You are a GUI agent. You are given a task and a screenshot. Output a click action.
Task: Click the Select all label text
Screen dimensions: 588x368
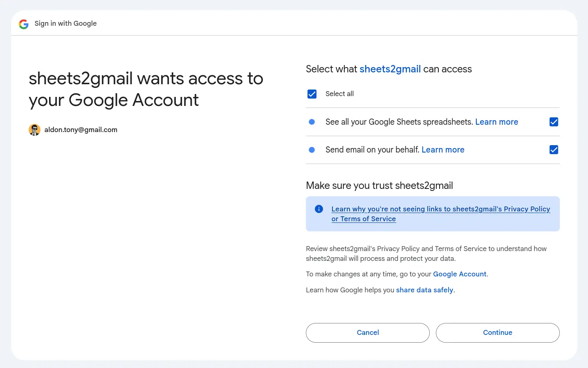pos(339,94)
